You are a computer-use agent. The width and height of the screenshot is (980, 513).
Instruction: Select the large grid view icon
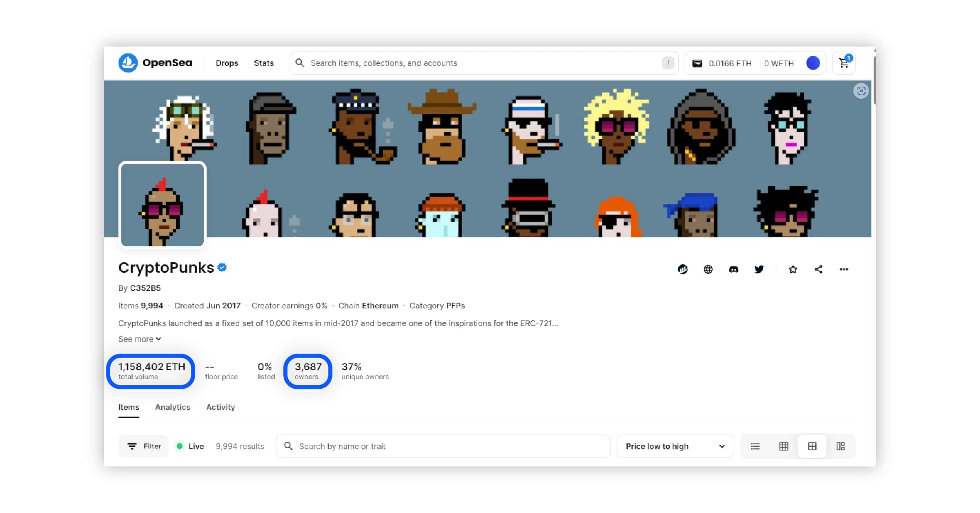click(812, 446)
